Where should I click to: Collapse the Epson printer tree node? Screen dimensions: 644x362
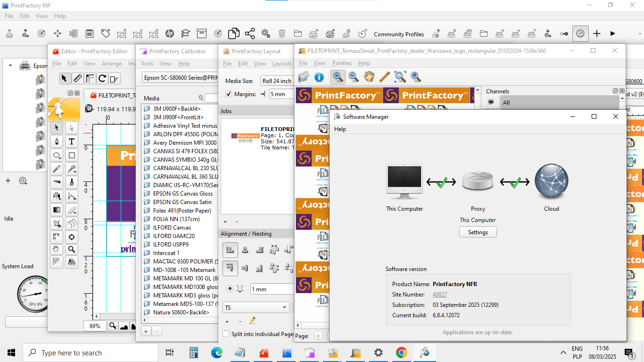pos(10,66)
